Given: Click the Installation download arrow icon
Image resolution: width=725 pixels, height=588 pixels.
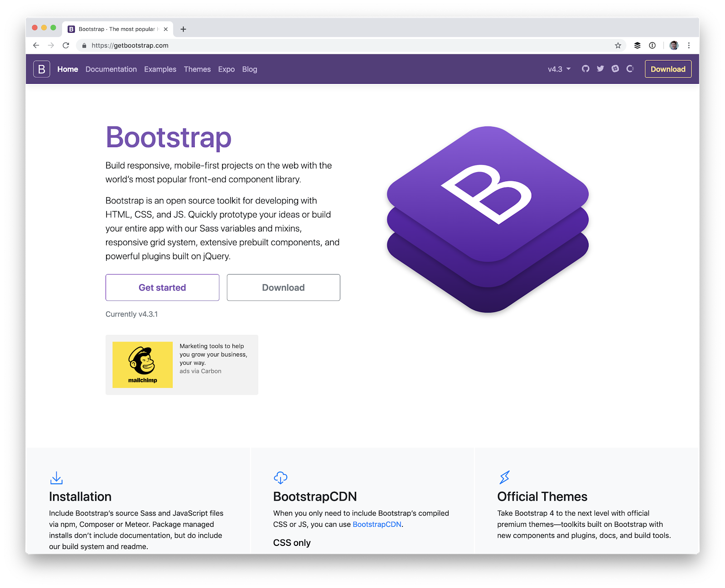Looking at the screenshot, I should tap(56, 478).
